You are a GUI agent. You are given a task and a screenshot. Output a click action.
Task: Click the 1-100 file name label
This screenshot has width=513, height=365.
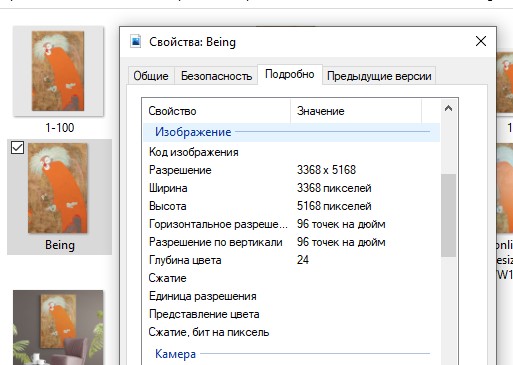pos(60,128)
